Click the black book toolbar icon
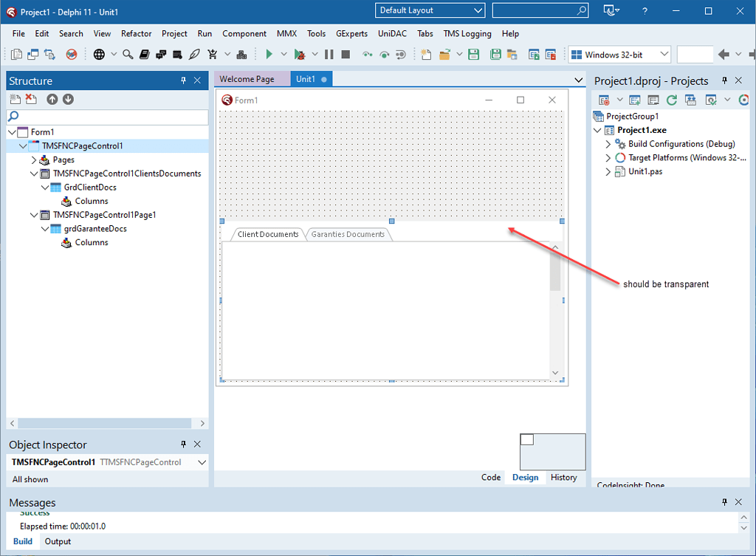 pyautogui.click(x=144, y=55)
